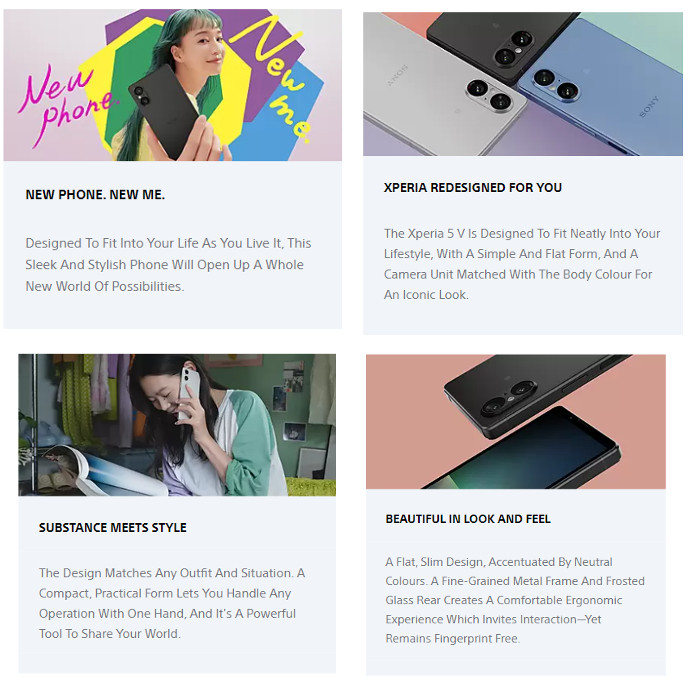The height and width of the screenshot is (700, 700).
Task: Click the 'Designed To Fit Into Your Life' paragraph
Action: [168, 265]
